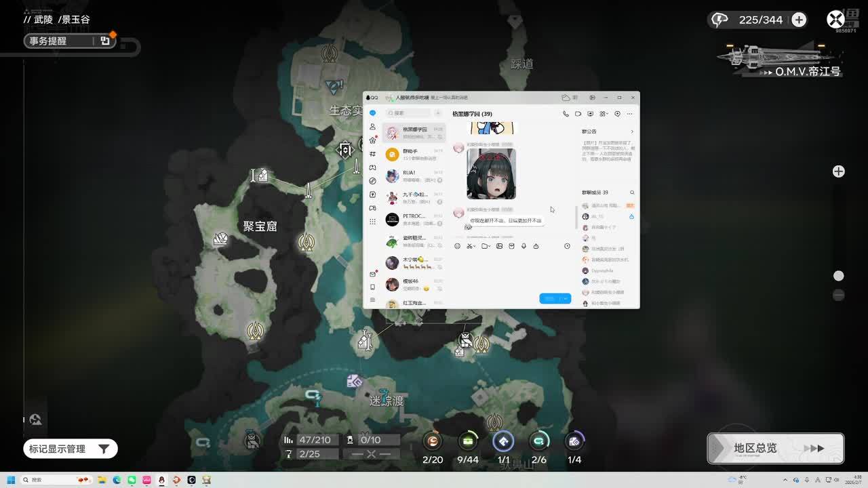Click the plus button beside QQ search
868x488 pixels.
438,113
